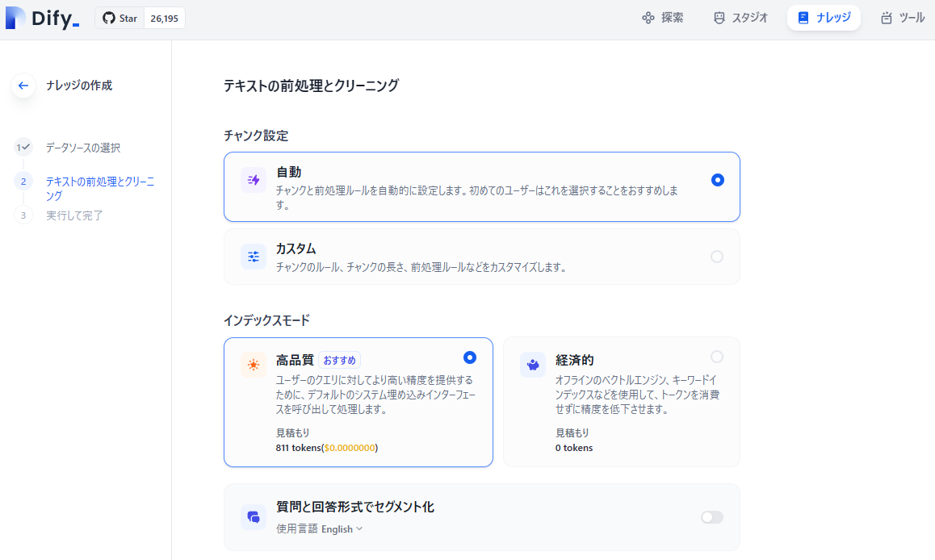This screenshot has height=560, width=935.
Task: Click the wallet icon on 経済的 card
Action: [532, 364]
